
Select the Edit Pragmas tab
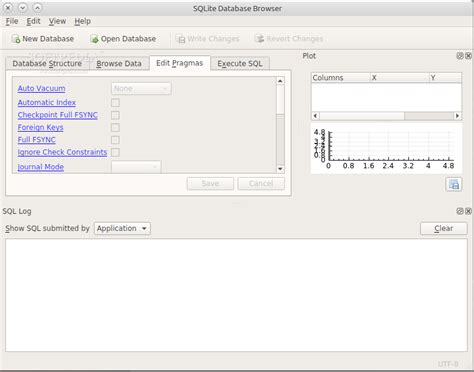[x=180, y=63]
